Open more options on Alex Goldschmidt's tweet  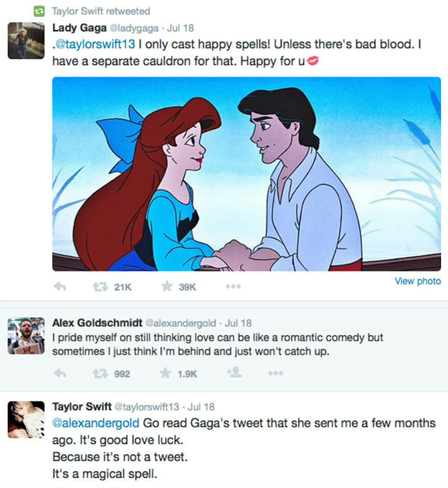[276, 373]
